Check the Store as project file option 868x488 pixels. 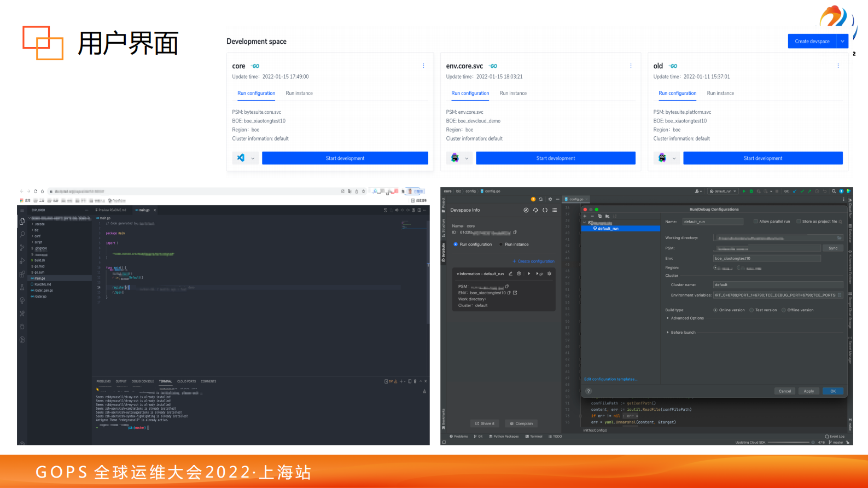(799, 222)
